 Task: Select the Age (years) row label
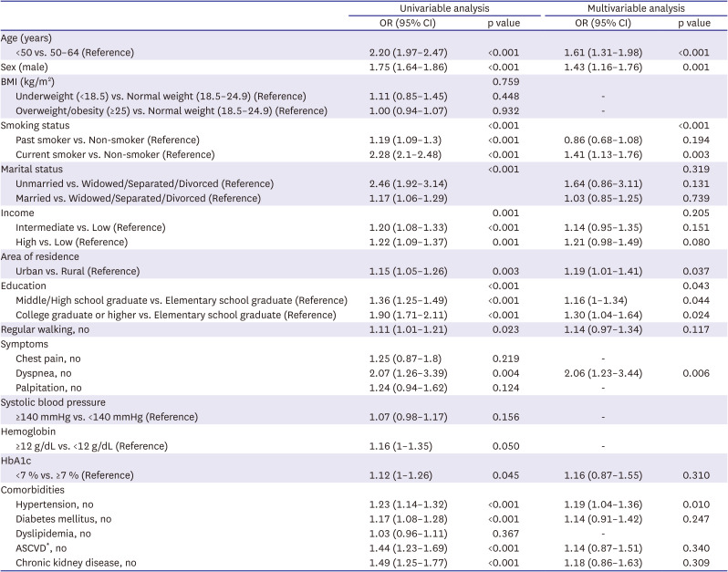click(26, 39)
